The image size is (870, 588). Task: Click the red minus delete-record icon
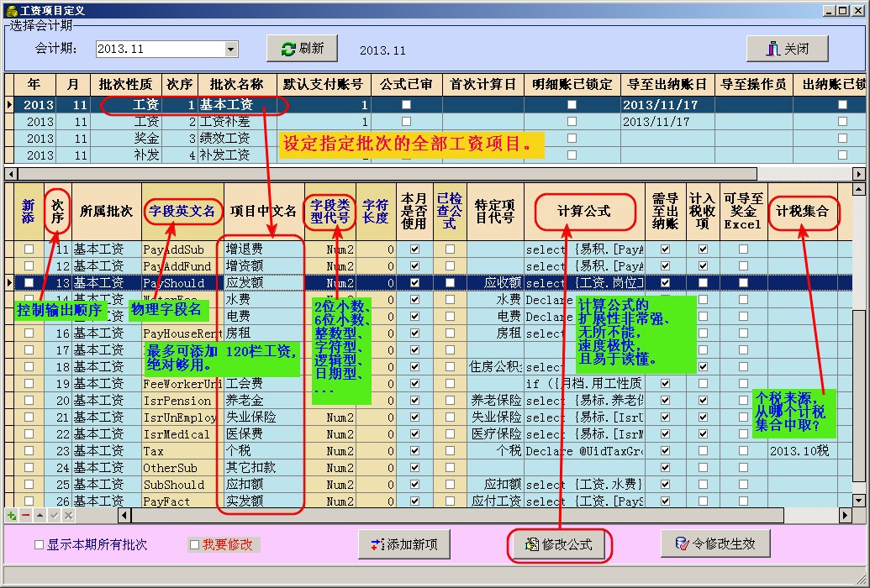tap(25, 515)
